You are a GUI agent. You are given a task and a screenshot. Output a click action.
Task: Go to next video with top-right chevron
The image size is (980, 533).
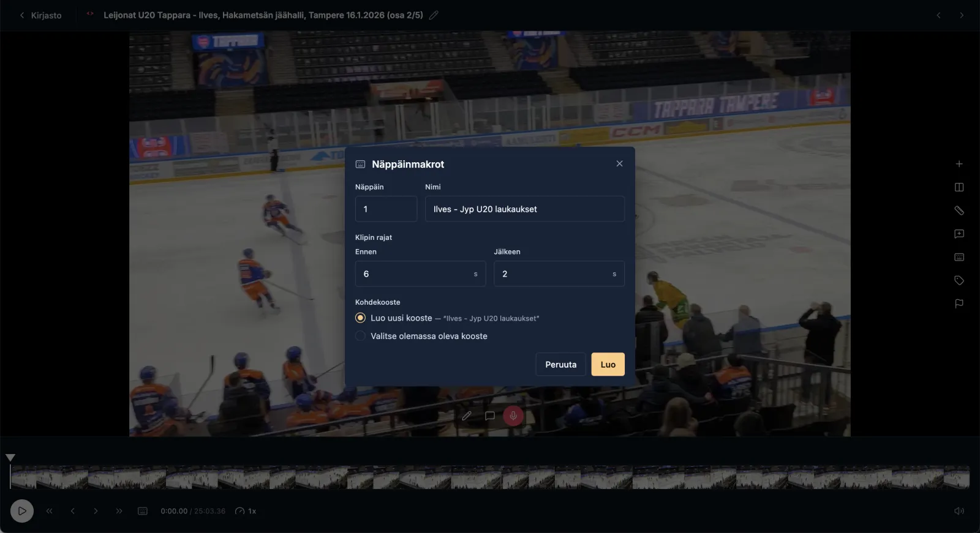tap(962, 15)
